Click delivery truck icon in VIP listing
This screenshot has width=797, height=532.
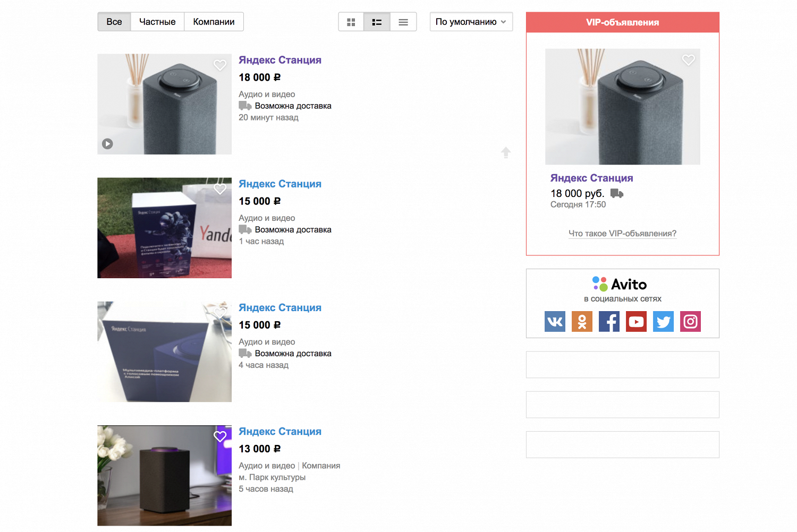pos(616,193)
